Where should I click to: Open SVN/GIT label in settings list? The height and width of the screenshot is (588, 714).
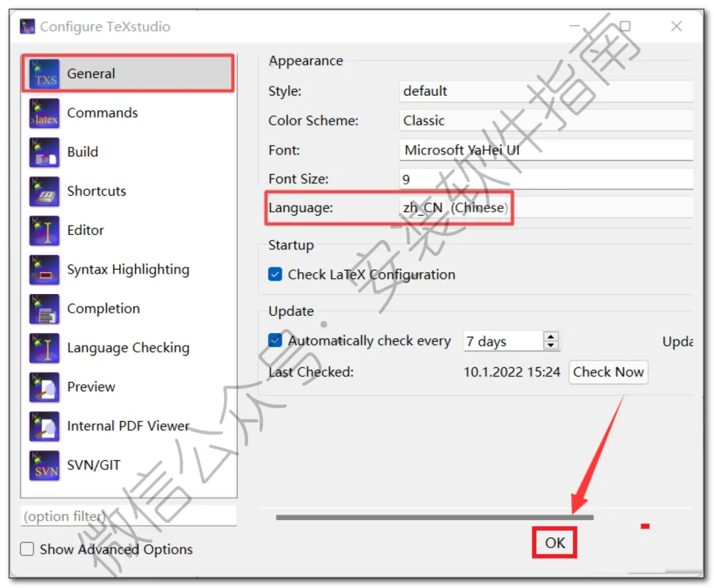click(x=94, y=465)
